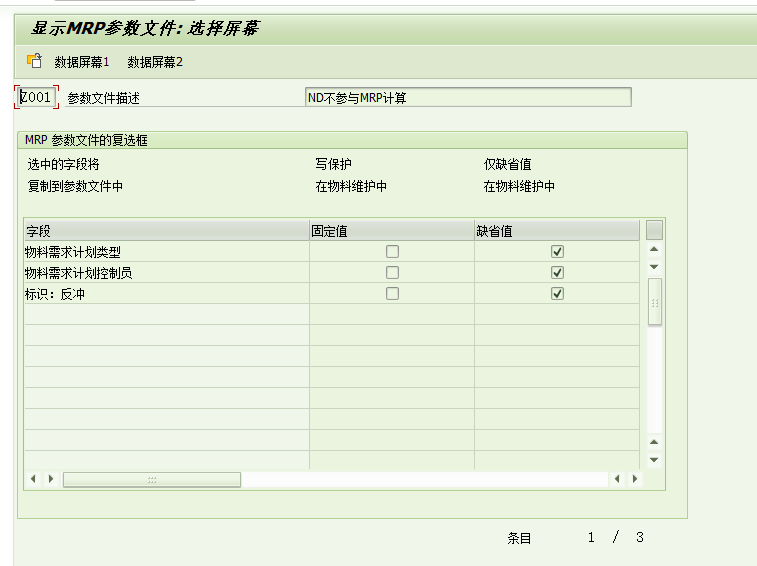
Task: Toggle 缺省值 checkbox for 标识:反冲 row
Action: tap(558, 294)
